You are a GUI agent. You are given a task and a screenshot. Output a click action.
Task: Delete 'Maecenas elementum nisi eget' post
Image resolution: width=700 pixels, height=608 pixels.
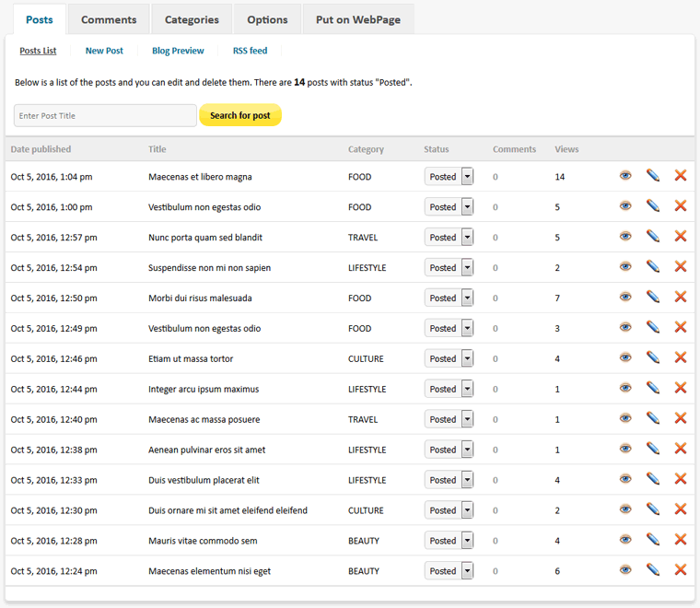pos(681,570)
